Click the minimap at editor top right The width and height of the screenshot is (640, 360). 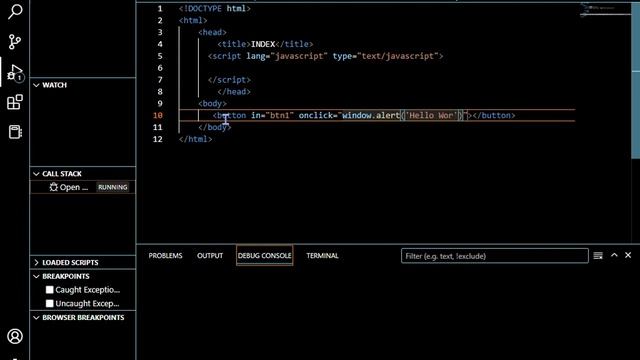605,11
